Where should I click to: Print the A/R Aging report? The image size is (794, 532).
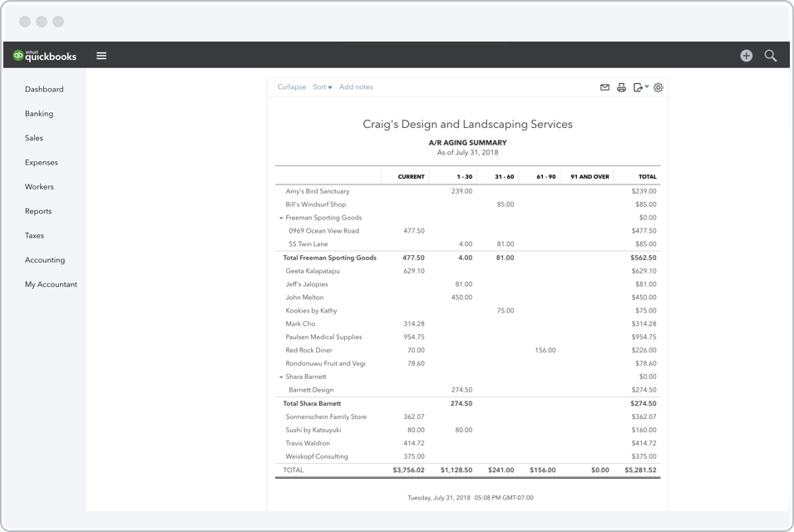pyautogui.click(x=621, y=87)
